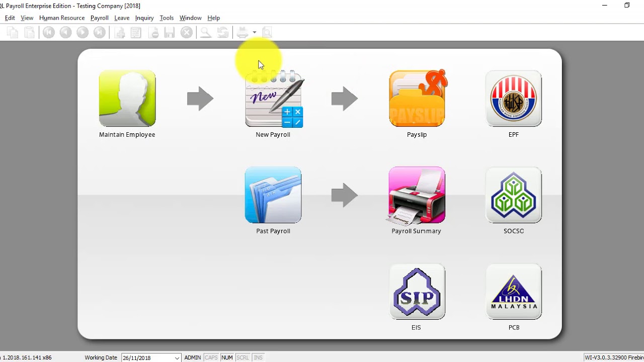Open the Payroll menu

99,18
